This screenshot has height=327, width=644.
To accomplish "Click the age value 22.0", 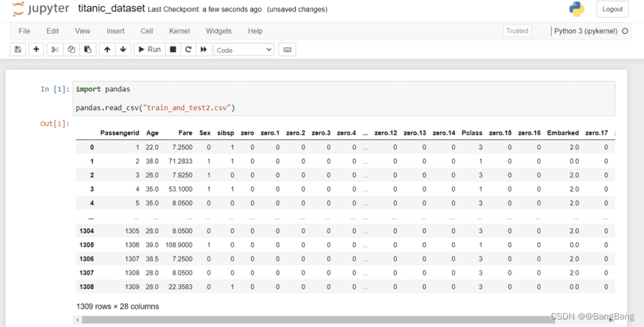I will click(x=152, y=147).
